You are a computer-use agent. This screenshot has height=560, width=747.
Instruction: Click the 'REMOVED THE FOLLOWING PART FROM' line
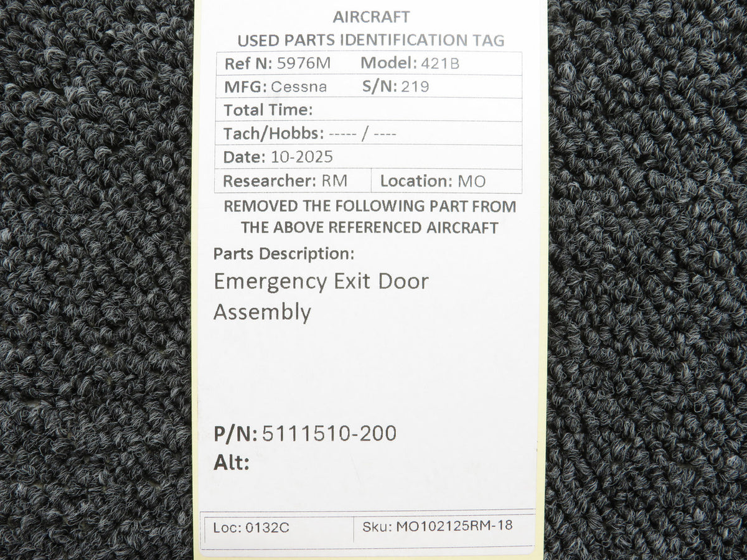point(370,206)
